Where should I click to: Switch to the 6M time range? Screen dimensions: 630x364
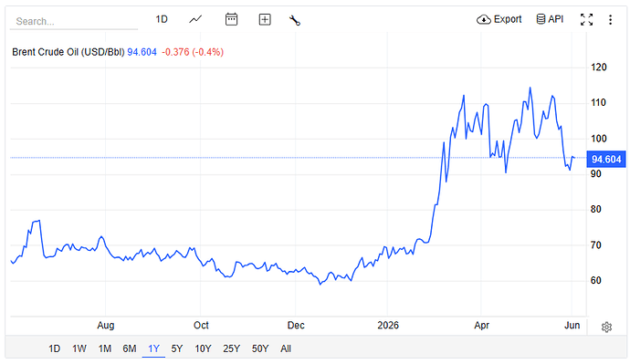(130, 348)
